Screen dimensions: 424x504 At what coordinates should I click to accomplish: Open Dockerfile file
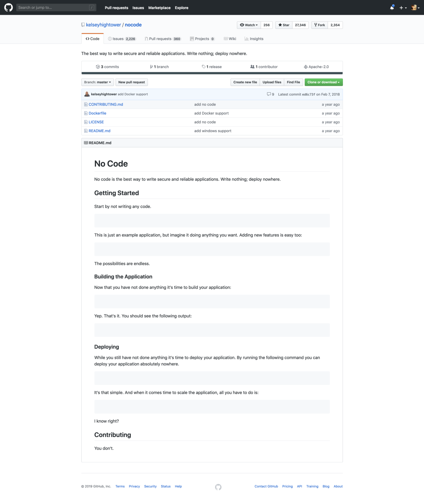97,113
